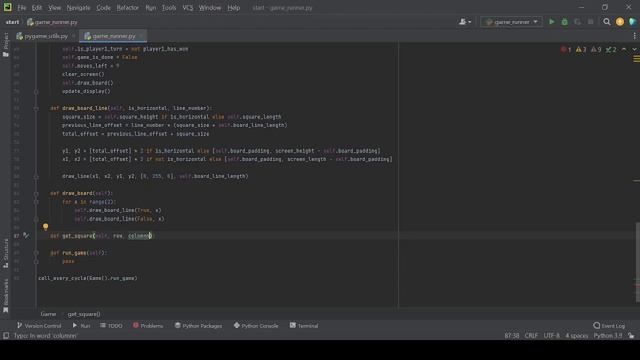This screenshot has width=640, height=360.
Task: Open the Tools menu
Action: coord(169,8)
